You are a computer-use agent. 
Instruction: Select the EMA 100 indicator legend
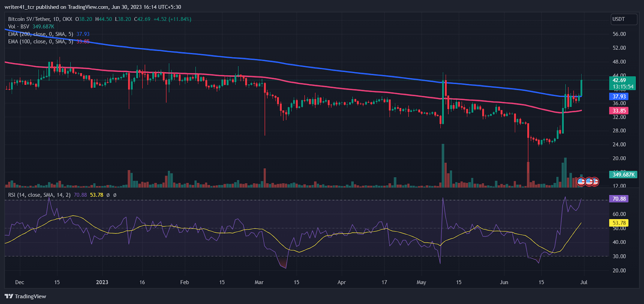(41, 41)
